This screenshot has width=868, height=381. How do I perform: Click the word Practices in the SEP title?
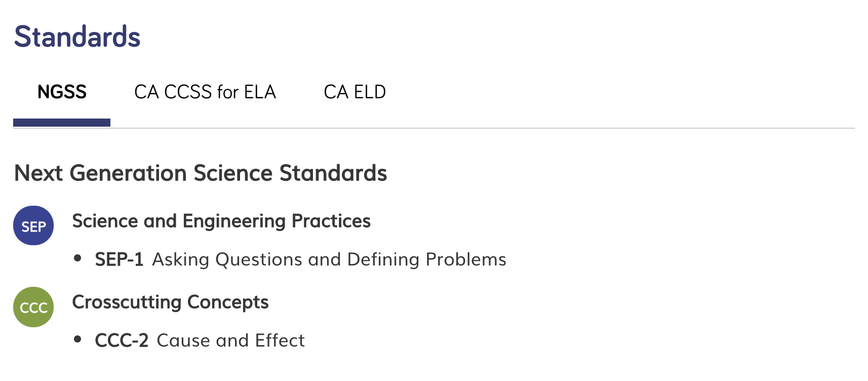331,221
